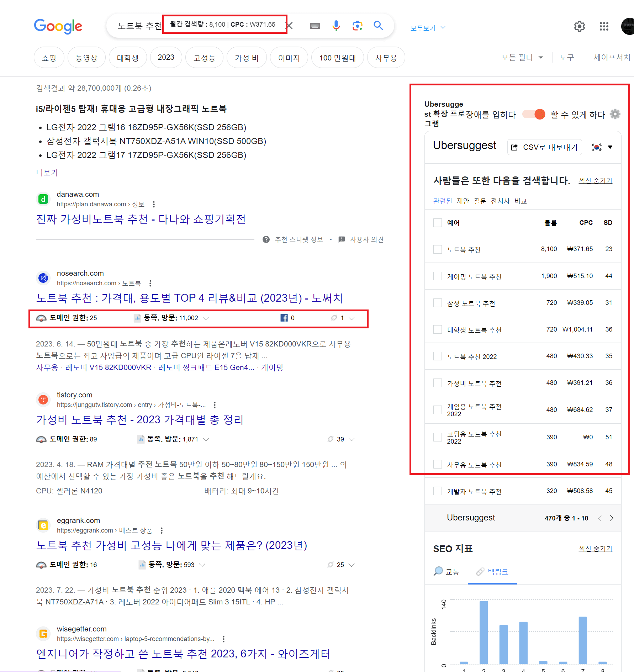The height and width of the screenshot is (672, 634).
Task: Go to next Ubersuggest keyword page arrow
Action: coord(612,518)
